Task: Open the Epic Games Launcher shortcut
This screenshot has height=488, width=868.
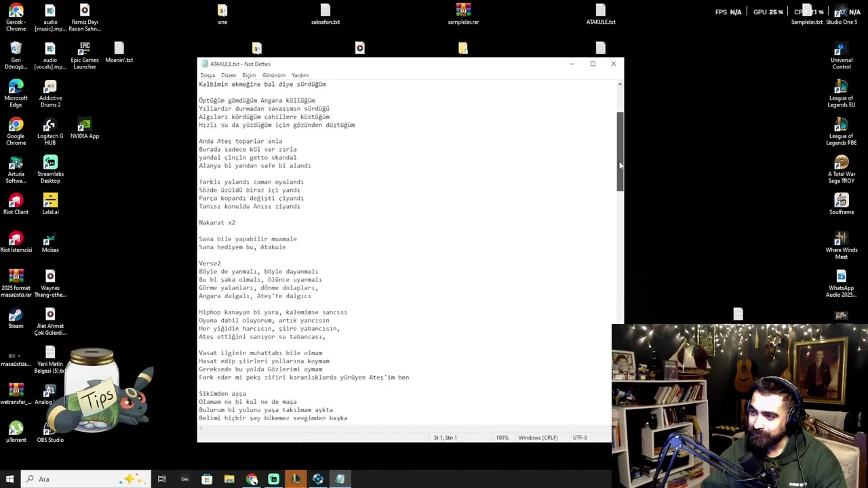Action: pyautogui.click(x=85, y=56)
